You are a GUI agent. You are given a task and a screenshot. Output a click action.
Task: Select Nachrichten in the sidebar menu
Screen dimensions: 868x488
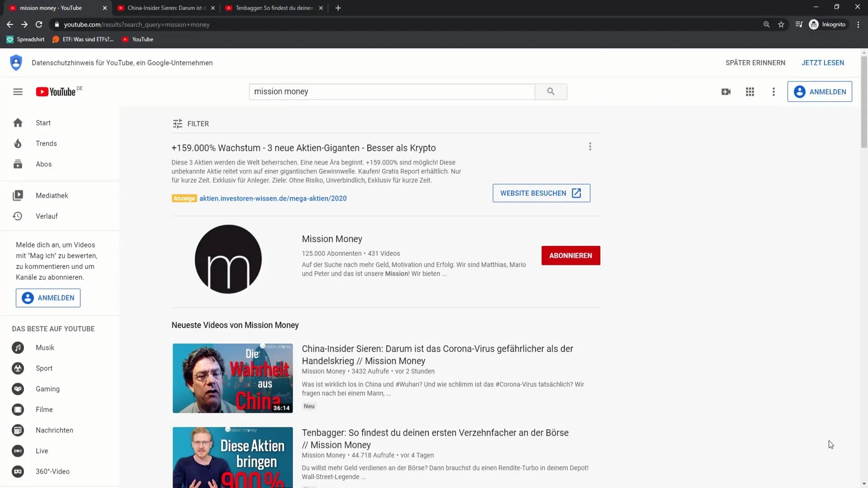(60, 430)
